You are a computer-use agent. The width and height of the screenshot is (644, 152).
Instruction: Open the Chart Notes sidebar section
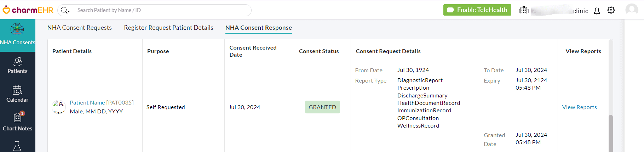pos(18,122)
